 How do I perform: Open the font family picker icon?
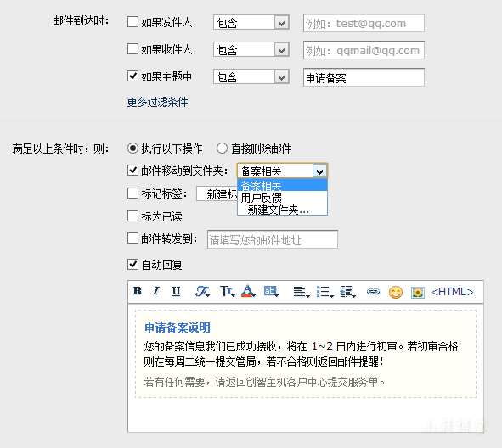202,291
